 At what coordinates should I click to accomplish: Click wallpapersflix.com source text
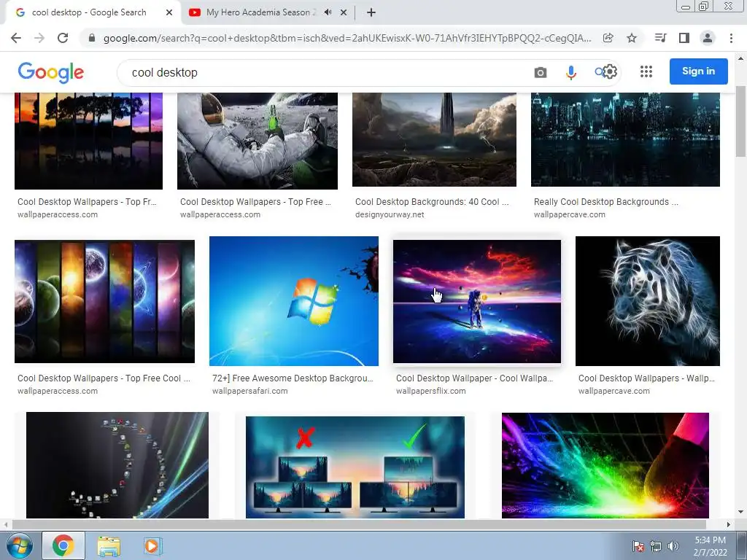pyautogui.click(x=430, y=391)
